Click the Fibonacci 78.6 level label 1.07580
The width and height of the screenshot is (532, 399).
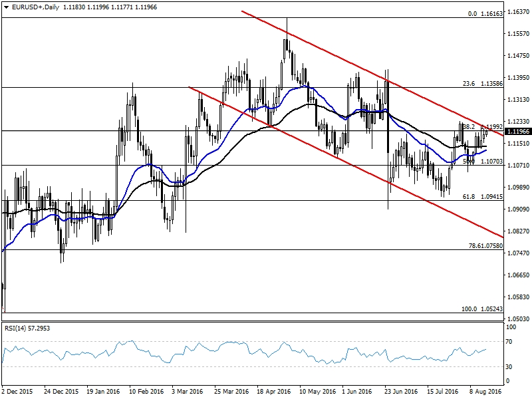point(486,246)
